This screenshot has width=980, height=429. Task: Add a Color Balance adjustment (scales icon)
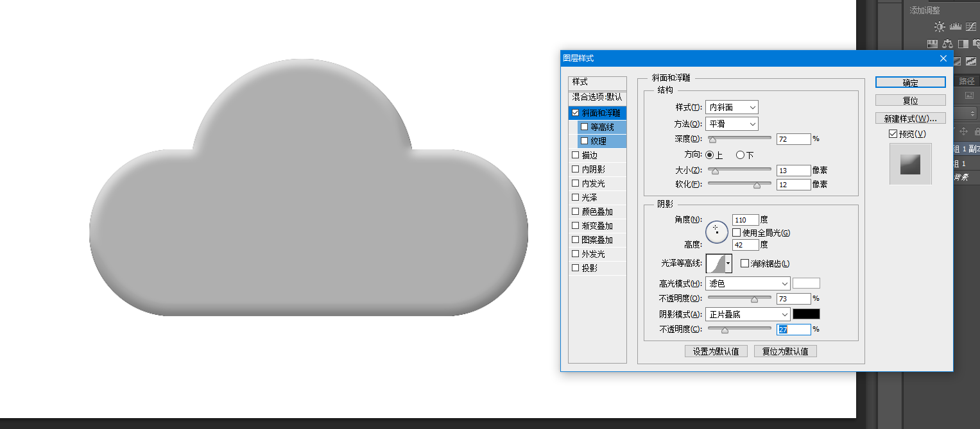(x=948, y=44)
